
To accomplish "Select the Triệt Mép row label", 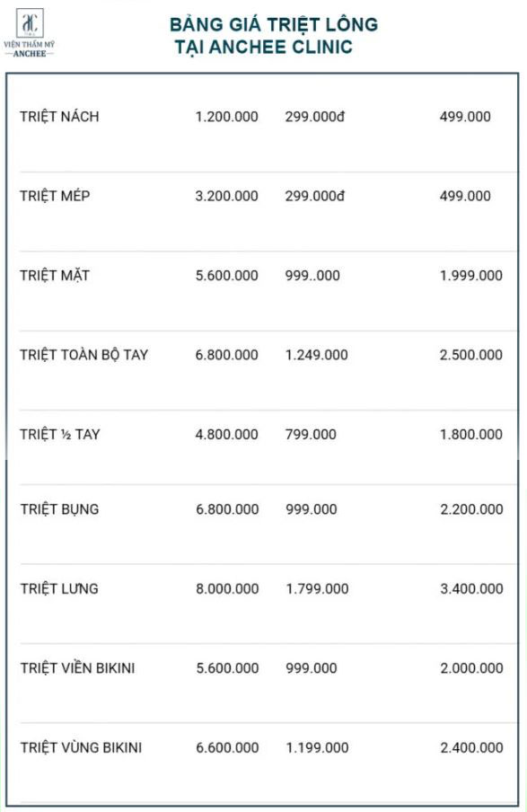I will [55, 196].
